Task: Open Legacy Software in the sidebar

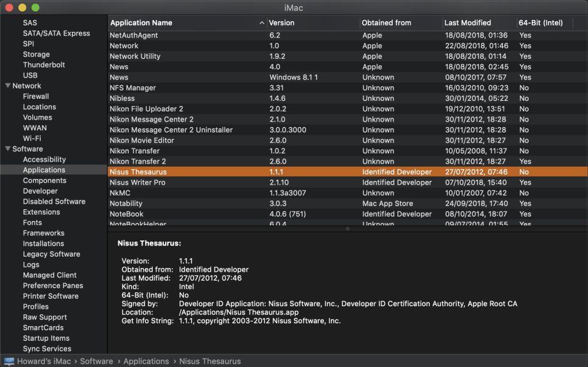Action: pyautogui.click(x=51, y=254)
